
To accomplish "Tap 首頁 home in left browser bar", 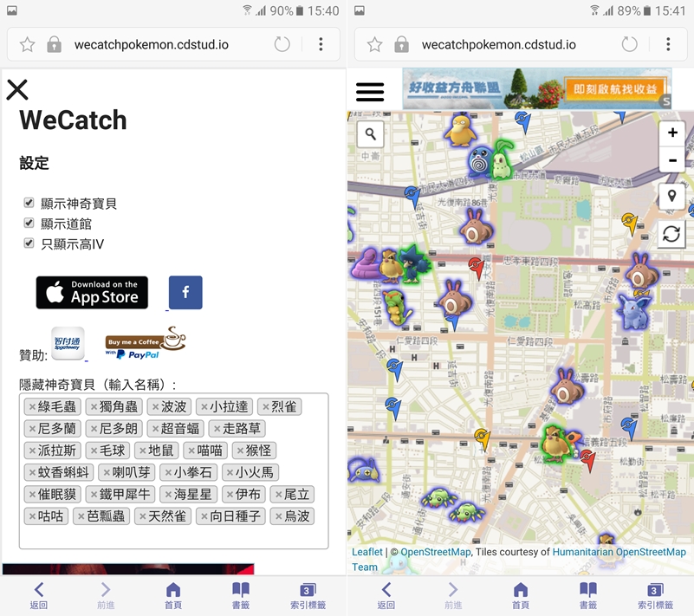I will tap(173, 596).
